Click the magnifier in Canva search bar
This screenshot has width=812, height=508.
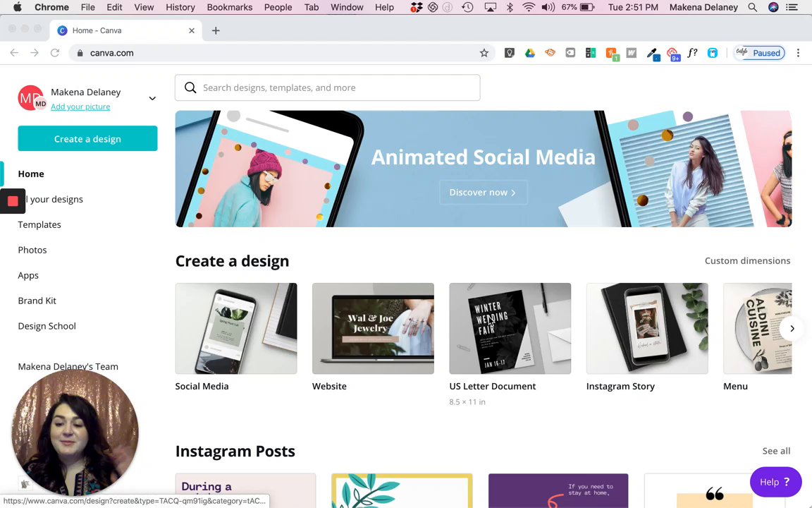pyautogui.click(x=190, y=87)
